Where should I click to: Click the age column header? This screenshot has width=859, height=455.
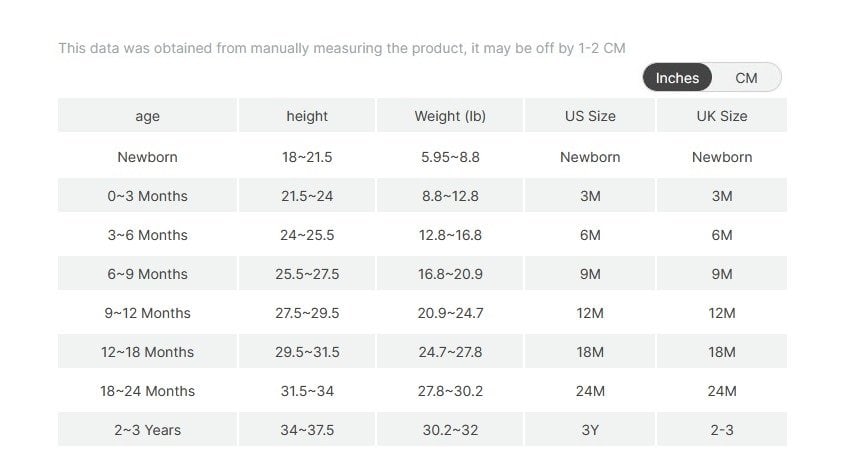(147, 116)
